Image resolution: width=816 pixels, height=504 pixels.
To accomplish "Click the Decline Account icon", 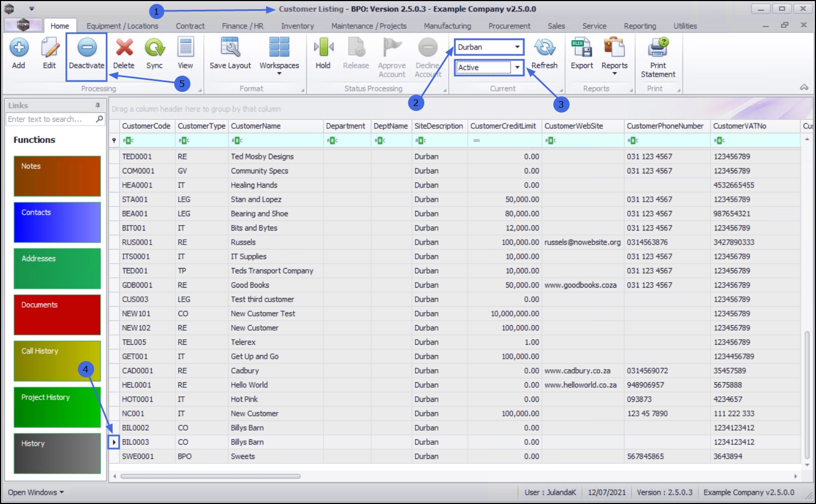I will tap(428, 48).
